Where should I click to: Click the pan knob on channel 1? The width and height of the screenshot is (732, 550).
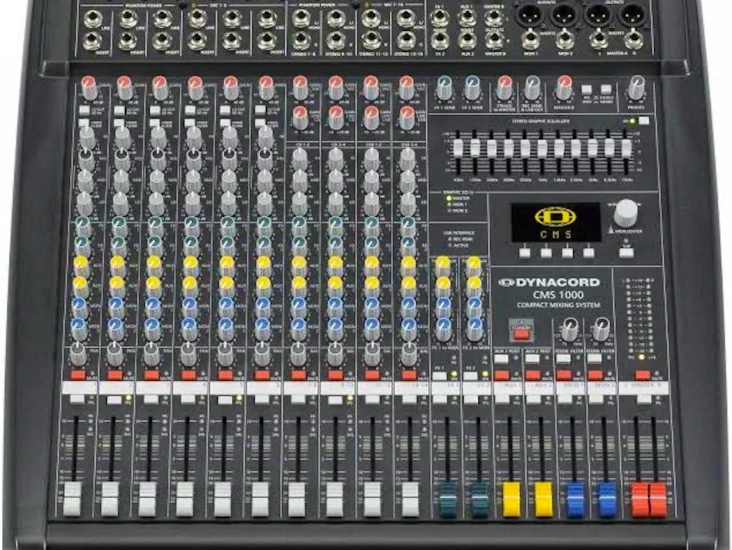pyautogui.click(x=79, y=354)
